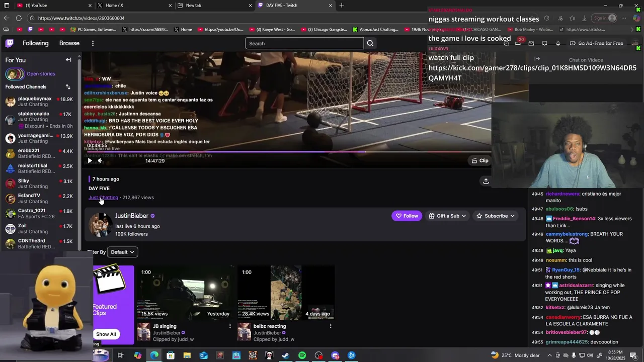Open the plaqueboymax channel

tap(39, 102)
